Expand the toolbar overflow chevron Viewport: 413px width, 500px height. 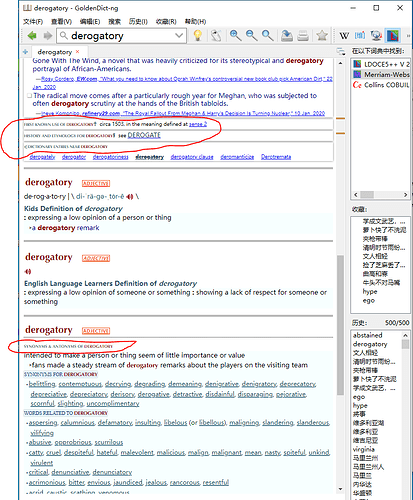pyautogui.click(x=408, y=35)
